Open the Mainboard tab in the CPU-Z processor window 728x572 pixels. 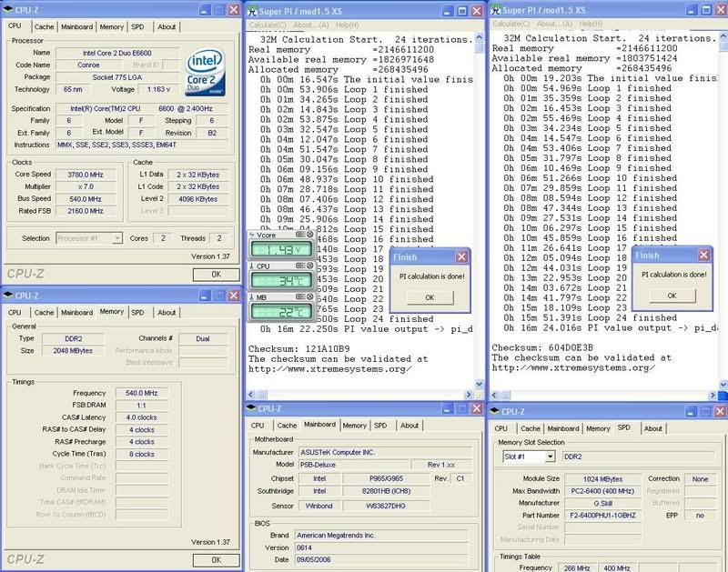[x=76, y=27]
